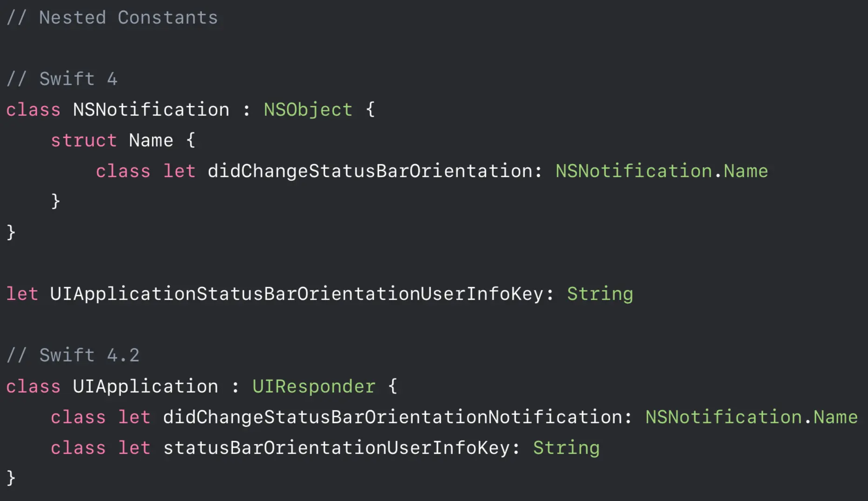The height and width of the screenshot is (501, 868).
Task: Click the UIResponder superclass type
Action: 314,387
